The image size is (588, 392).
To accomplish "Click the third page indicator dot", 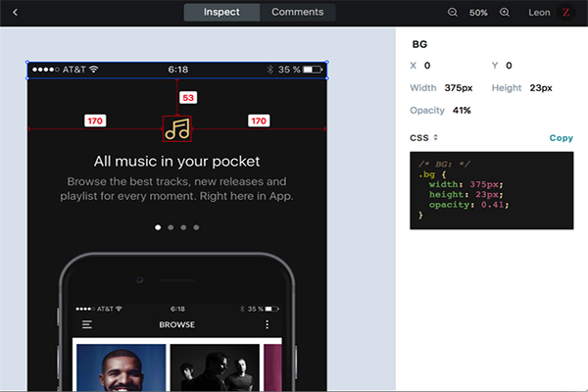I will pos(183,227).
